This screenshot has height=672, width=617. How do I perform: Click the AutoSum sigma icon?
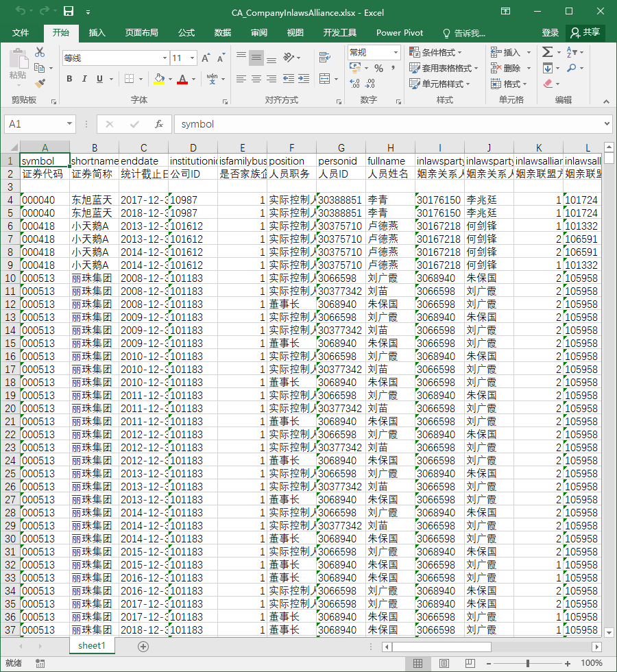[x=547, y=52]
